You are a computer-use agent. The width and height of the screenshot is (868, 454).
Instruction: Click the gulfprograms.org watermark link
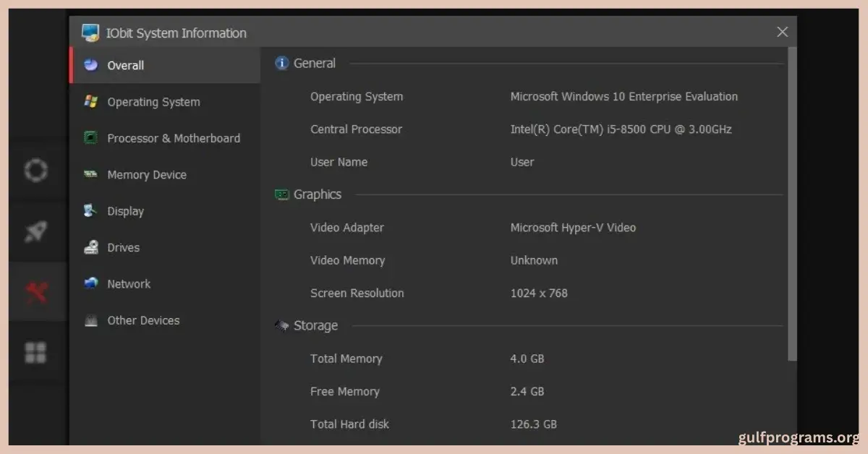pyautogui.click(x=798, y=437)
